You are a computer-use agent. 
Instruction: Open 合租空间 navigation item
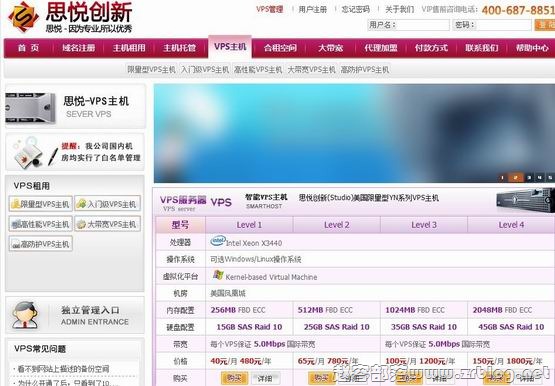(x=280, y=48)
